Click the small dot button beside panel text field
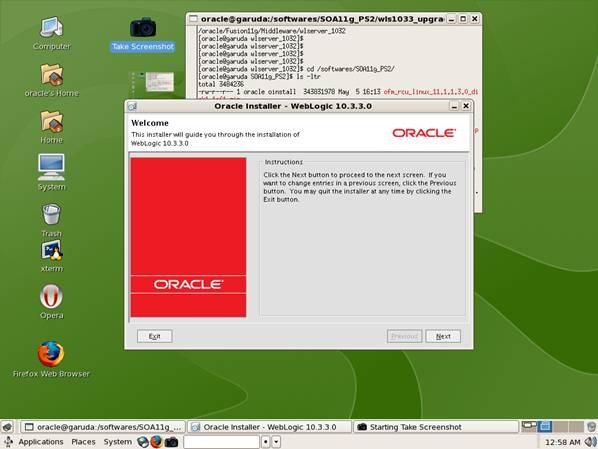Viewport: 598px width, 449px height. point(266,442)
